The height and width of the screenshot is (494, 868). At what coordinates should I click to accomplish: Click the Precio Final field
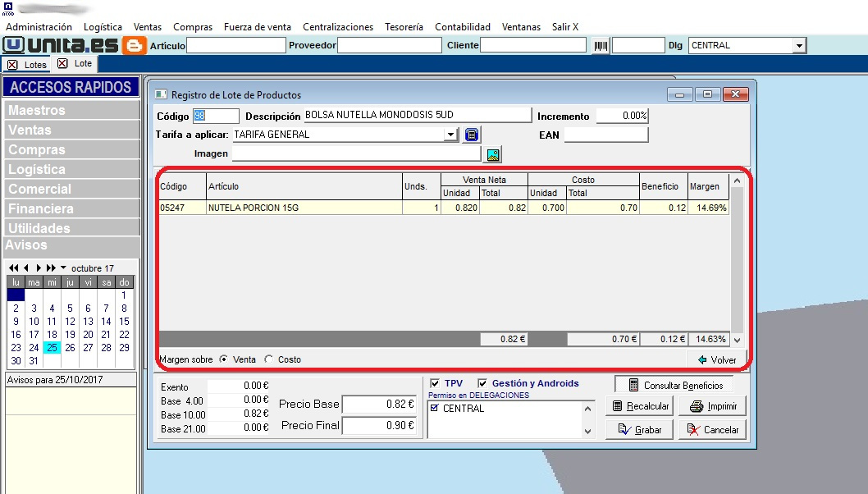pyautogui.click(x=379, y=425)
